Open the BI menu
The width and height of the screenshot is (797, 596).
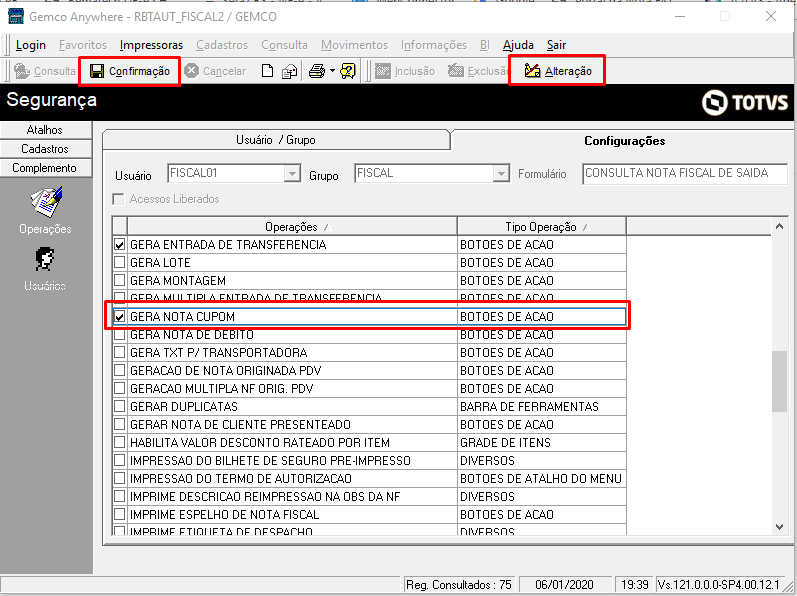point(484,45)
